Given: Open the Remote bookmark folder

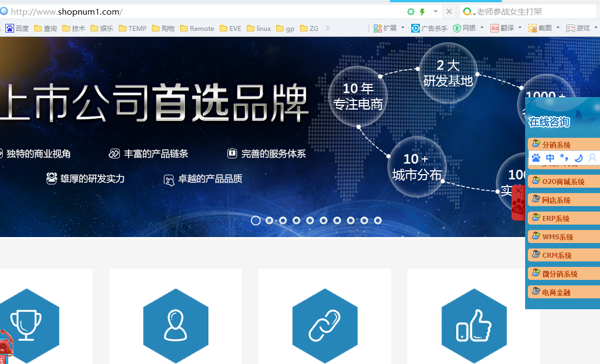Looking at the screenshot, I should coord(197,28).
